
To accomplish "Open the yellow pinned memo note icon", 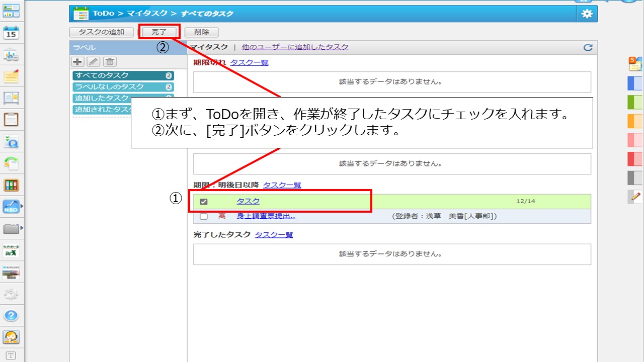I will pos(11,76).
